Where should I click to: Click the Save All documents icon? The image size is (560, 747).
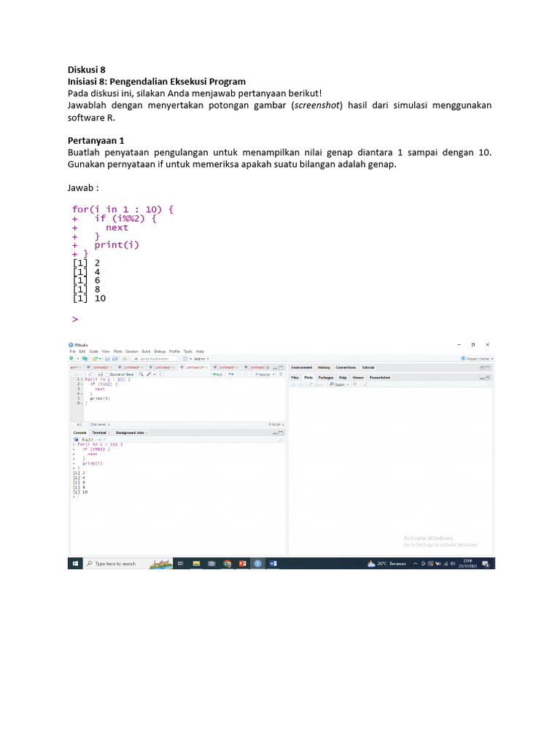pos(115,359)
